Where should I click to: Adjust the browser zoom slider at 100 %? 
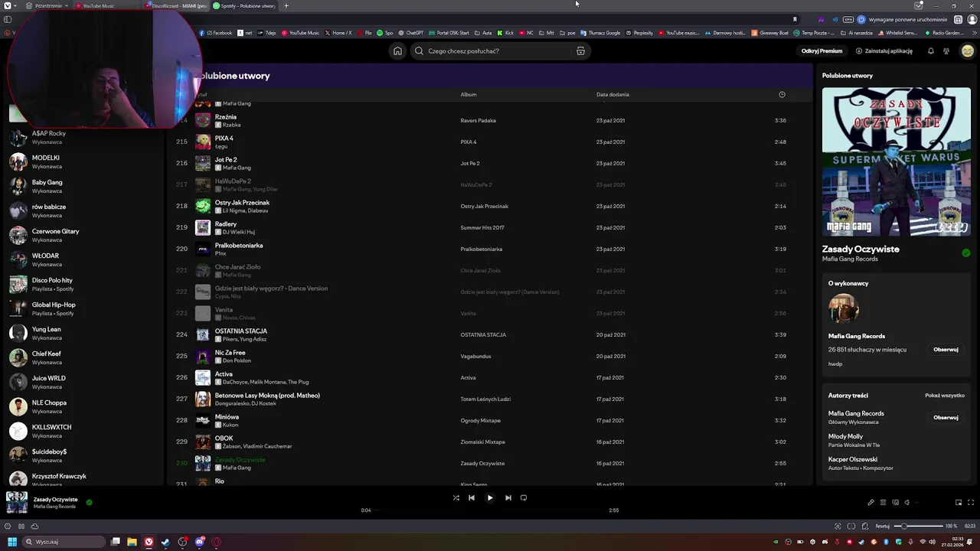(x=919, y=526)
